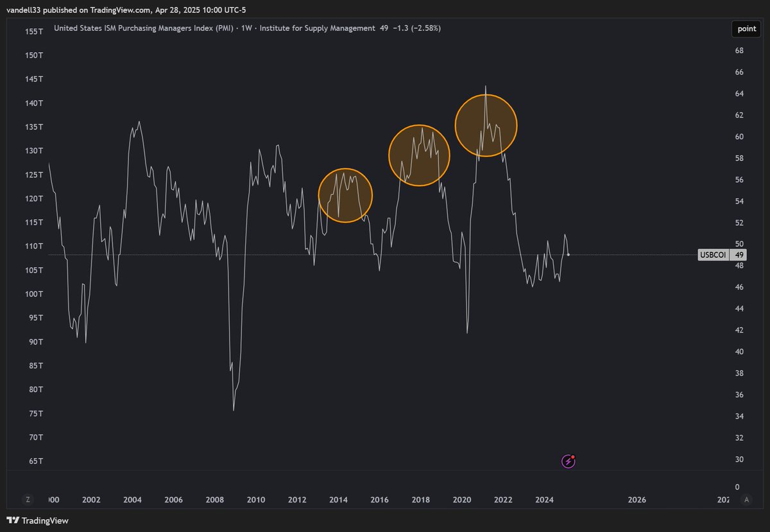The width and height of the screenshot is (770, 532).
Task: Click the TradingView logo
Action: coord(37,520)
